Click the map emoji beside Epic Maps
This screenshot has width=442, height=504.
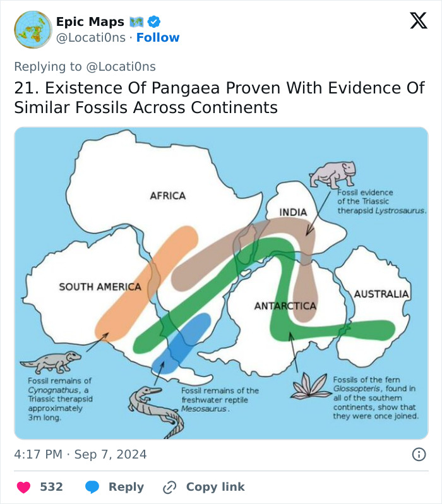(x=137, y=22)
